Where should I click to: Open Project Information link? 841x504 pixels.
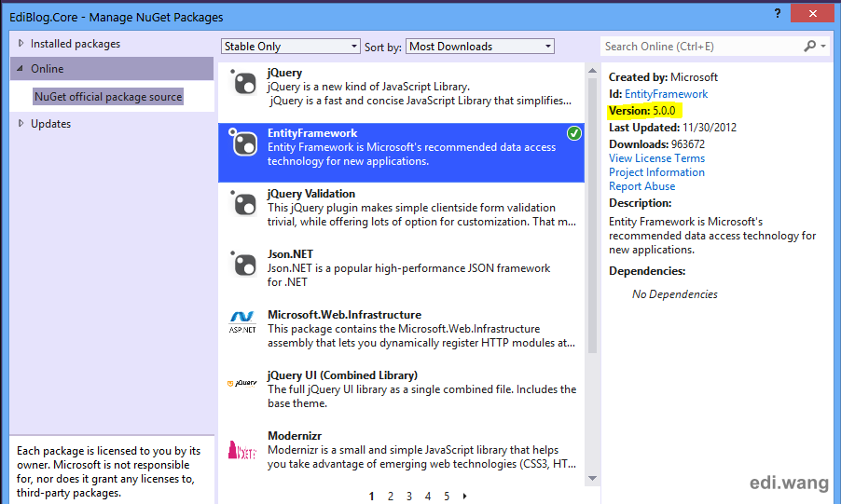tap(656, 172)
